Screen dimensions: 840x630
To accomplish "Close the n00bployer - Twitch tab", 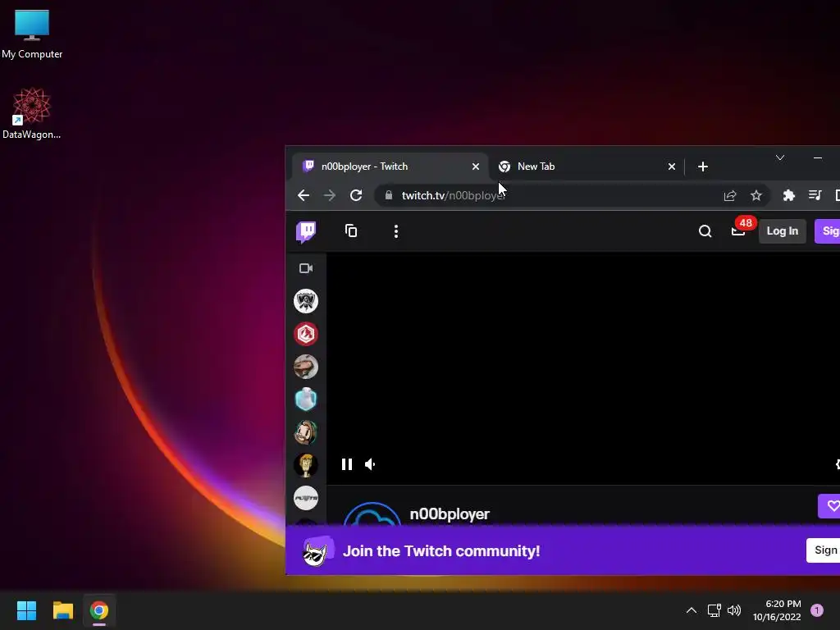I will click(x=475, y=167).
